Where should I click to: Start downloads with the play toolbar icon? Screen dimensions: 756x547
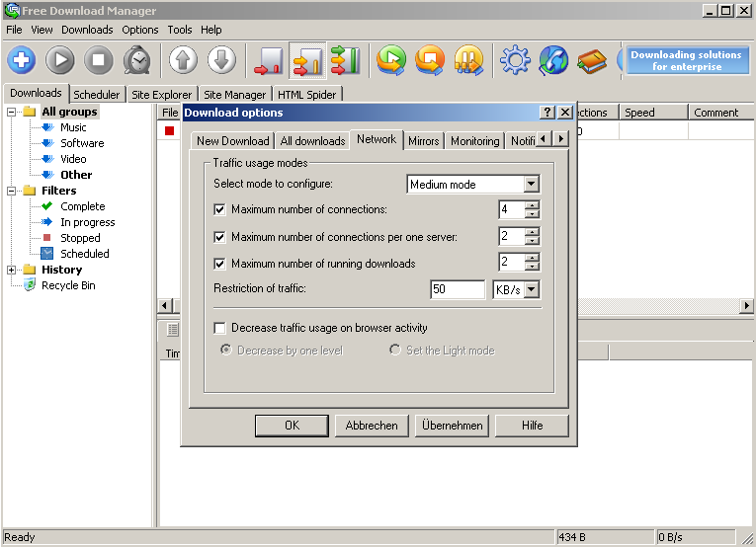tap(59, 60)
